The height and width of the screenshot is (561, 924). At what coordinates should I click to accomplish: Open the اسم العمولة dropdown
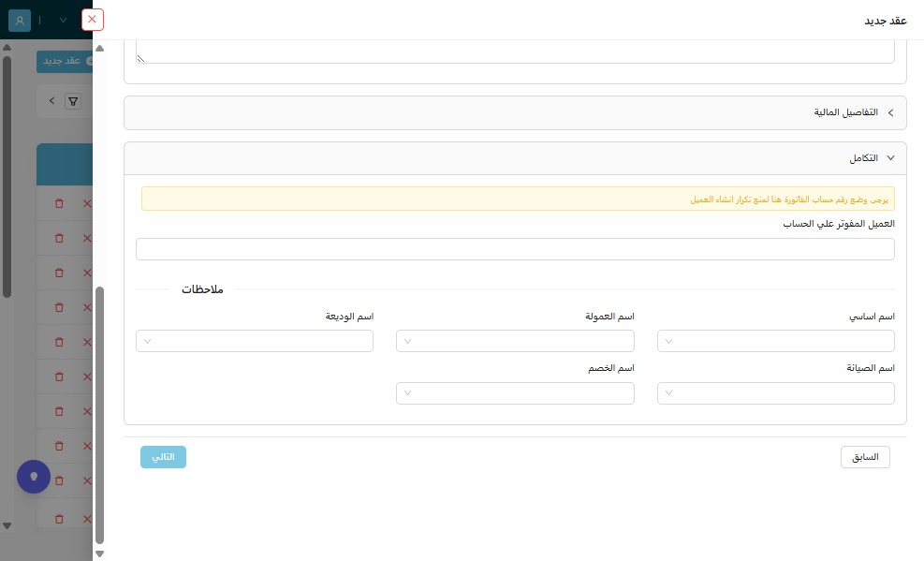[x=515, y=341]
